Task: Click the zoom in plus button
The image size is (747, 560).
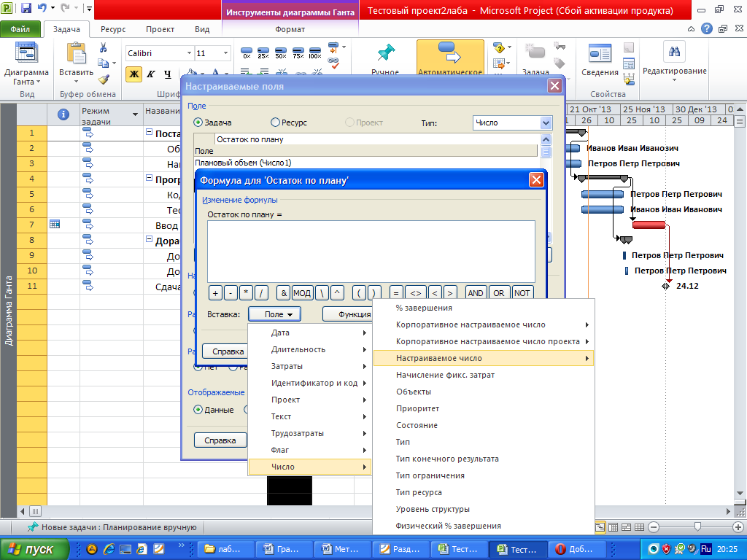Action: pos(738,527)
